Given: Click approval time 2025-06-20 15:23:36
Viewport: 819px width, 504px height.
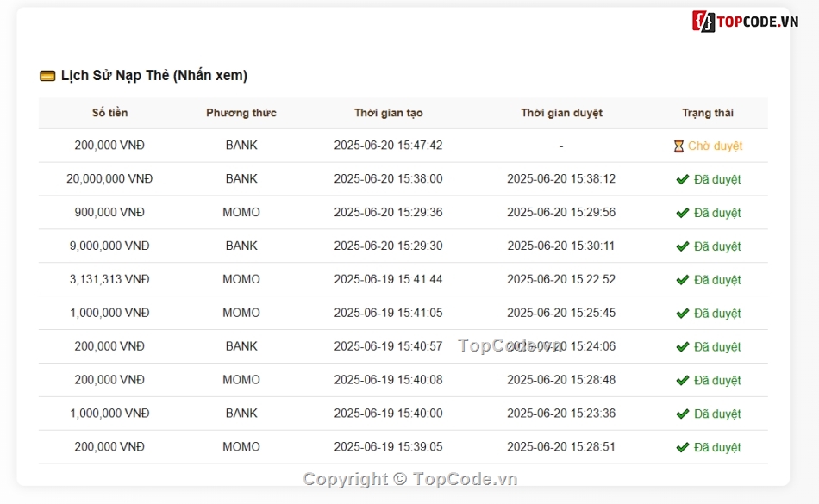Looking at the screenshot, I should pyautogui.click(x=561, y=413).
